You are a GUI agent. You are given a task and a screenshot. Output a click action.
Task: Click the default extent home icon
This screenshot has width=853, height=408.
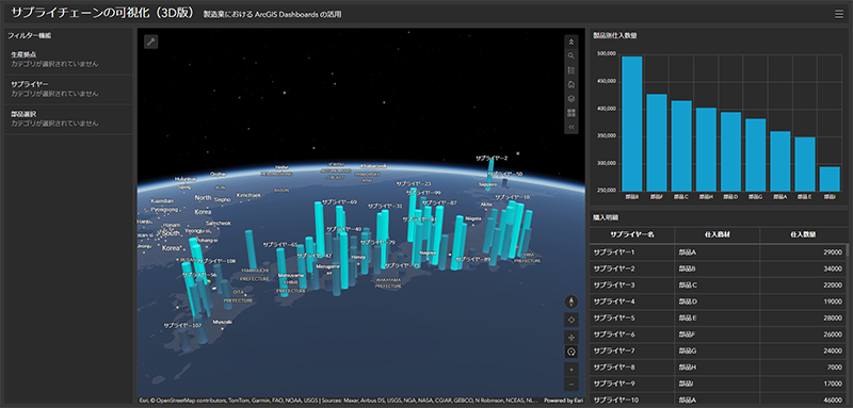pos(571,85)
